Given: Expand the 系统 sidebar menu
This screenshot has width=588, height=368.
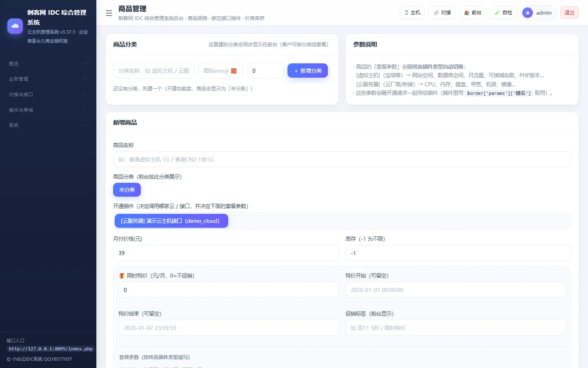Looking at the screenshot, I should click(x=48, y=125).
